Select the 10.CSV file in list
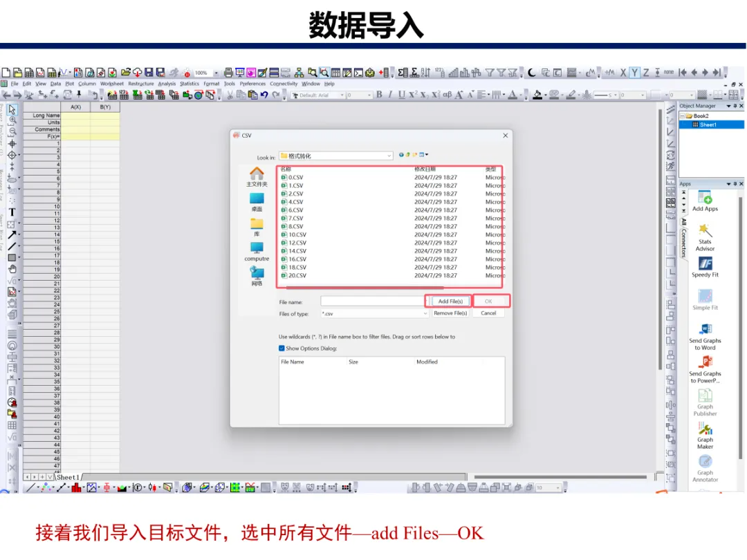 pos(297,235)
